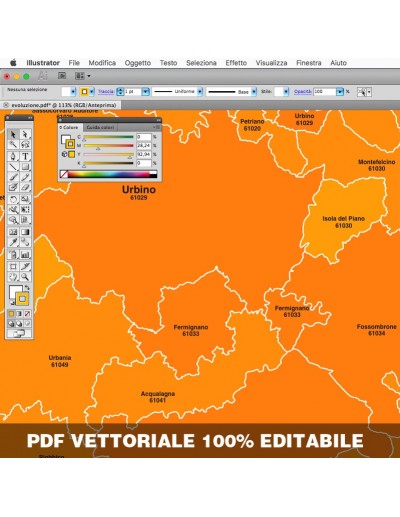
Task: Open the Illustrator app menu
Action: pos(43,63)
